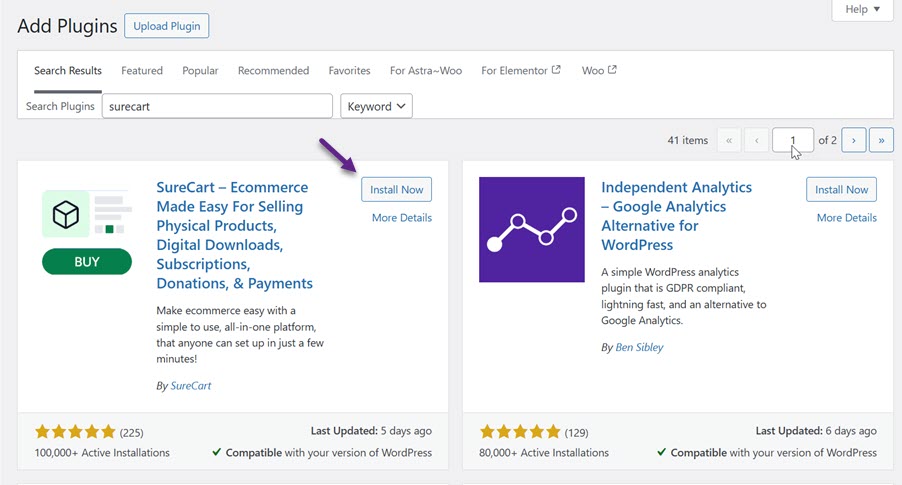The width and height of the screenshot is (902, 485).
Task: Click SureCart's five-star rating
Action: [75, 431]
